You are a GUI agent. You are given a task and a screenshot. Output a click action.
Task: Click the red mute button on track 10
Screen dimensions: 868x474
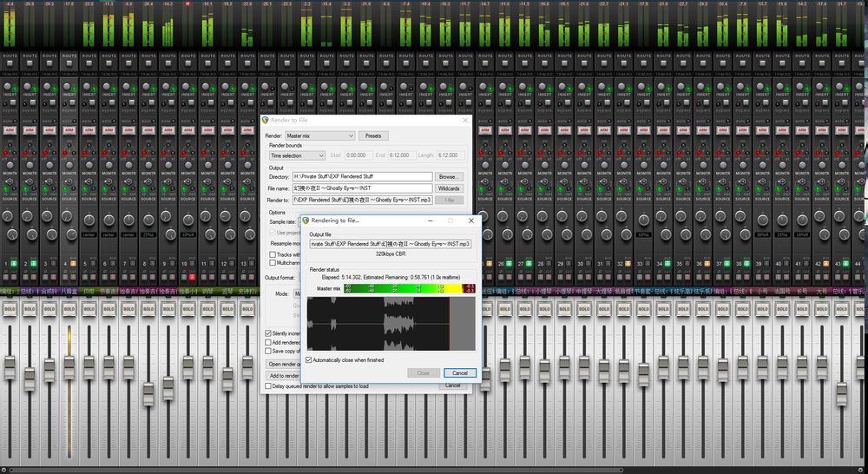[190, 276]
